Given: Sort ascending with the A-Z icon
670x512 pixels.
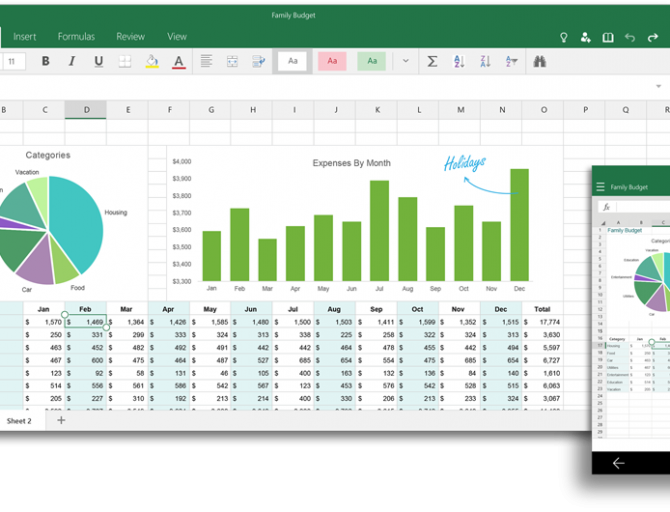Looking at the screenshot, I should (x=459, y=61).
